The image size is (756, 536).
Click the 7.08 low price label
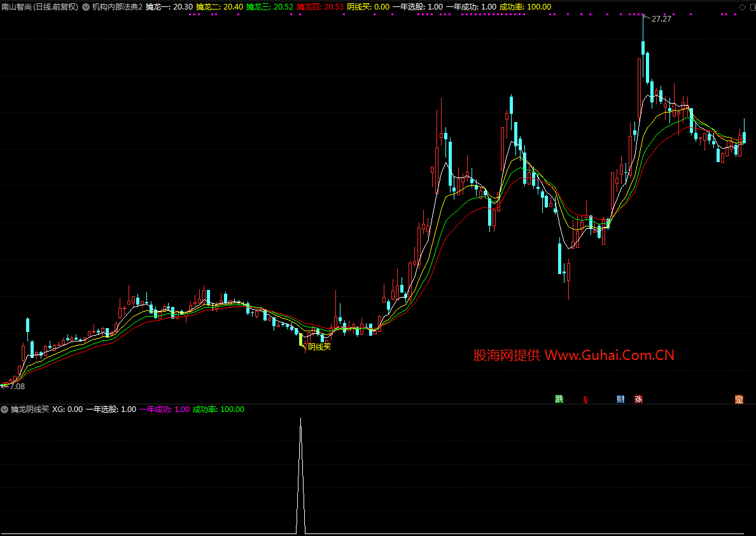(x=17, y=386)
